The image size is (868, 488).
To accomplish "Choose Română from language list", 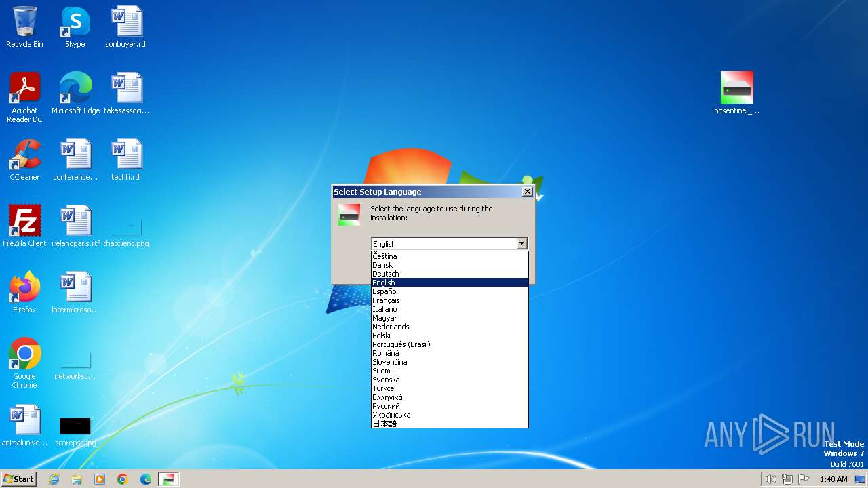I will (x=450, y=353).
